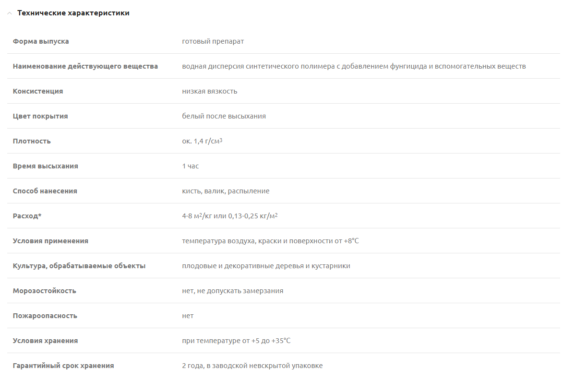The image size is (563, 392).
Task: Select Гарантийный срок хранения label
Action: (x=63, y=366)
